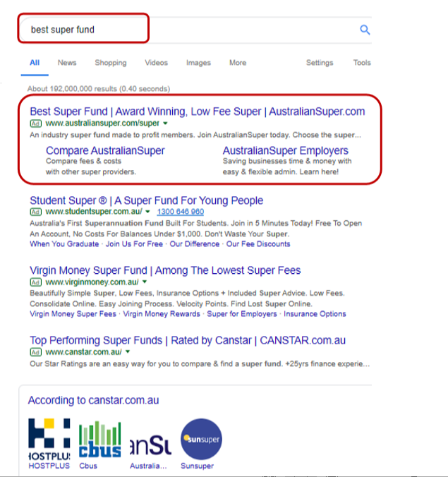Expand the canstar.com.au URL dropdown arrow
Viewport: 448px width, 477px height.
click(128, 351)
